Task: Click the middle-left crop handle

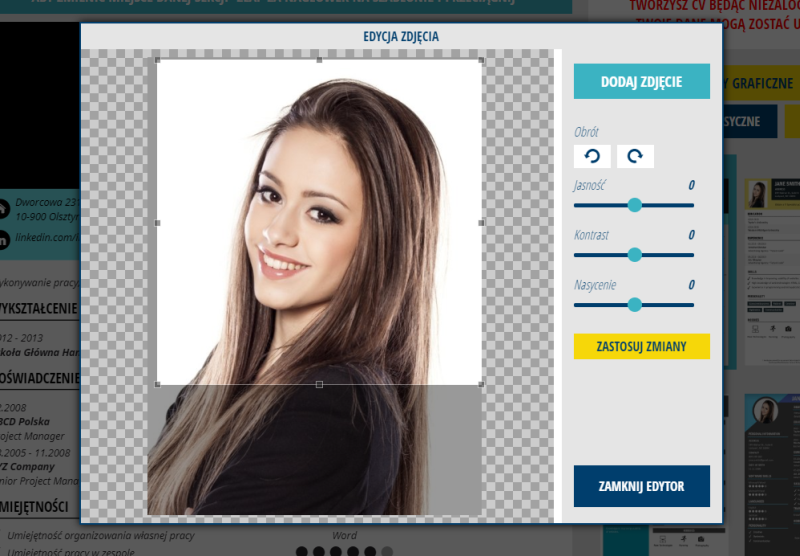Action: (x=158, y=222)
